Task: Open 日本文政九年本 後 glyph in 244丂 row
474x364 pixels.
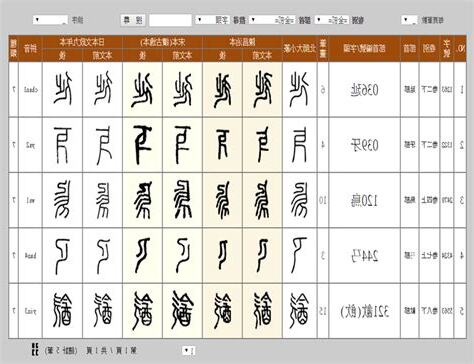Action: pos(62,256)
